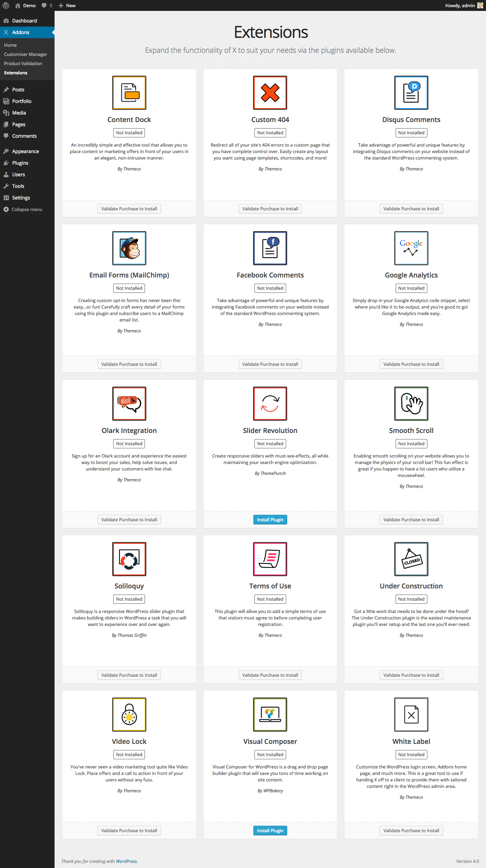Screen dimensions: 486x868
Task: Open the Plugins admin menu
Action: point(20,163)
